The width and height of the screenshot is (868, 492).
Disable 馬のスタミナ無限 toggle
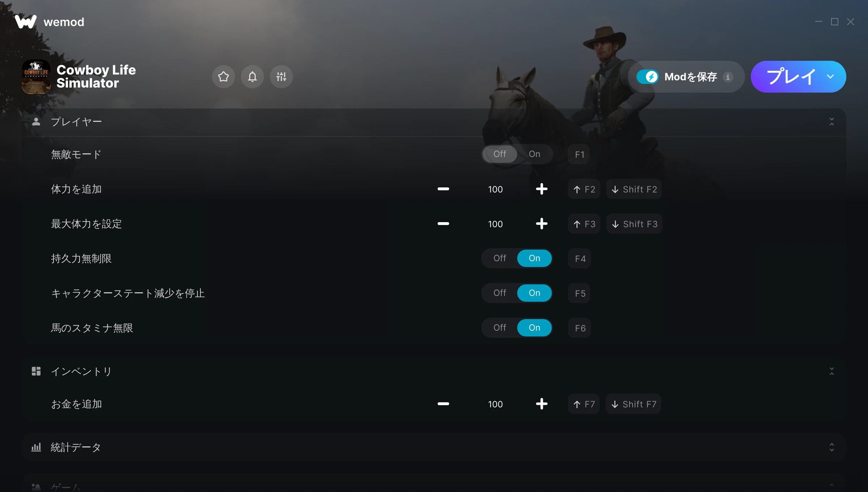point(499,328)
